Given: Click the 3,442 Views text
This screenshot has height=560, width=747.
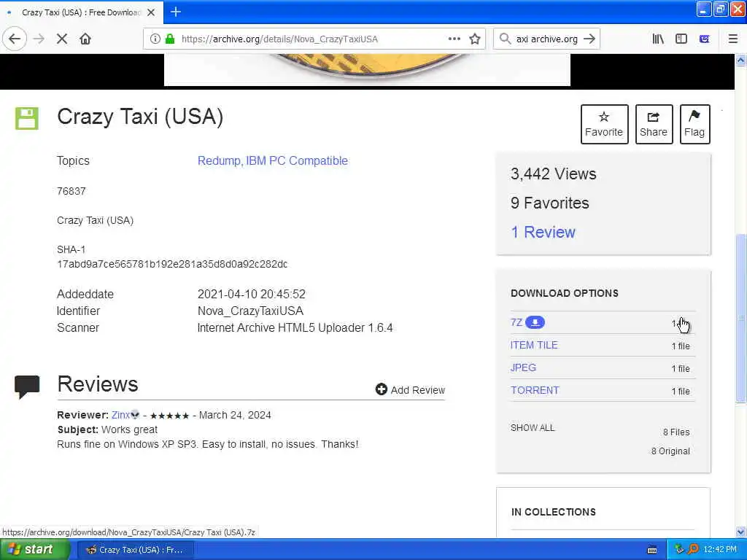Looking at the screenshot, I should 554,174.
